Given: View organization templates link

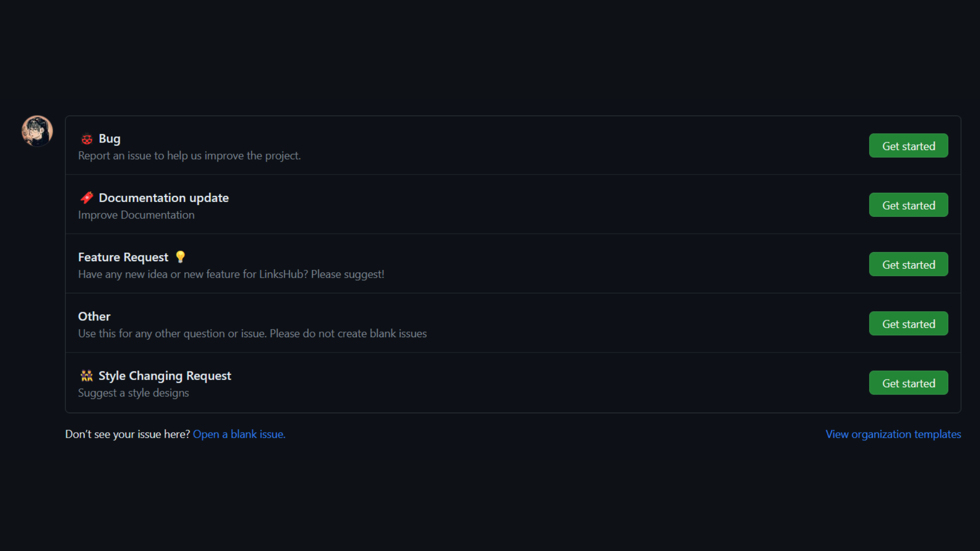Looking at the screenshot, I should coord(893,434).
